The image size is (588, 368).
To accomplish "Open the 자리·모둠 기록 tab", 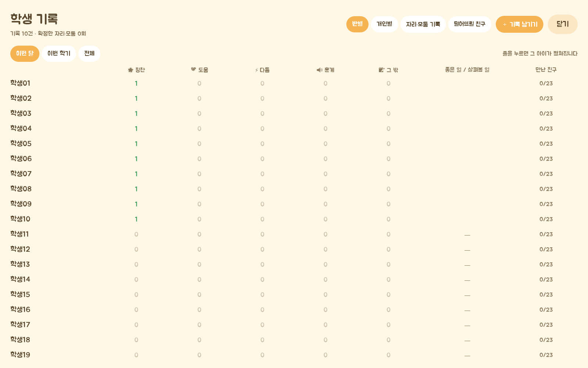I will pyautogui.click(x=423, y=24).
